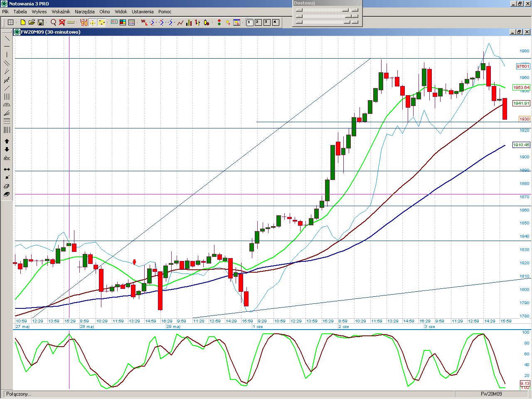Click the line chart type icon
The image size is (532, 399).
click(x=180, y=22)
